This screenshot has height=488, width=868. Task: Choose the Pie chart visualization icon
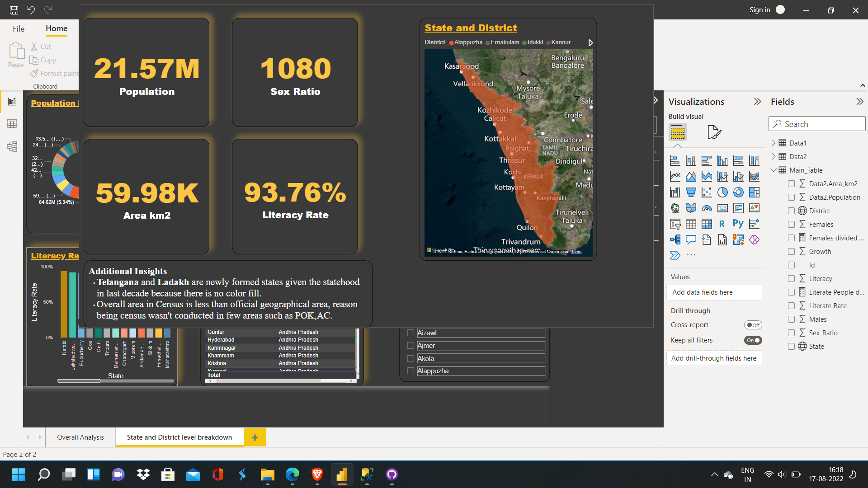pos(722,192)
